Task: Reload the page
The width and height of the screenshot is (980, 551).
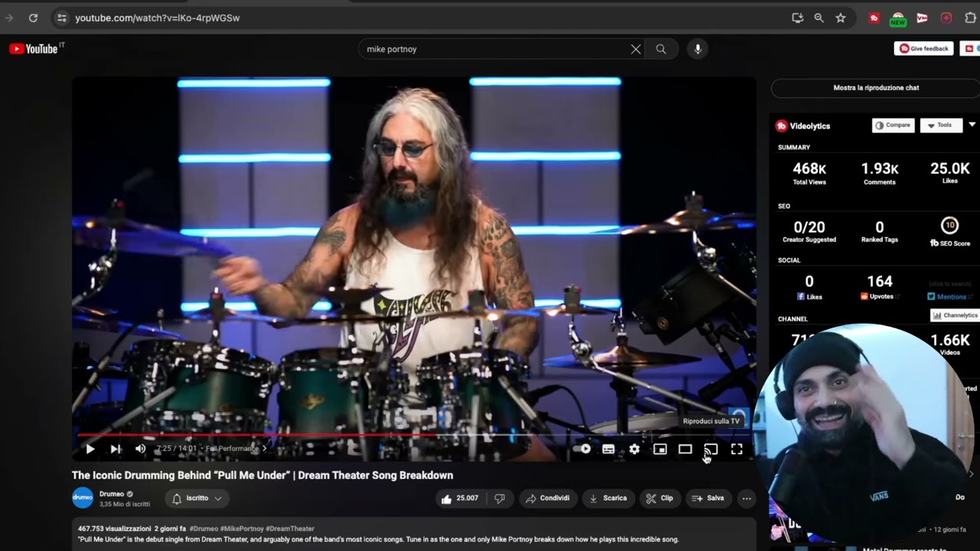Action: (x=33, y=18)
